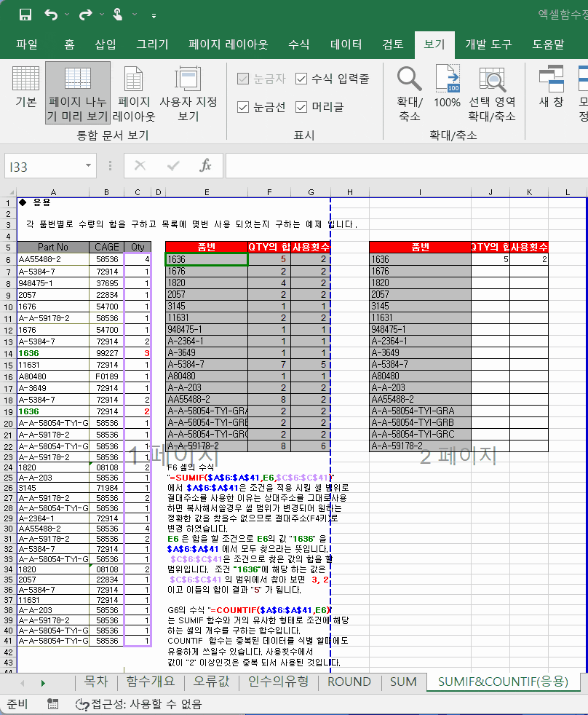The height and width of the screenshot is (715, 588).
Task: Click the Redo arrow icon
Action: [85, 15]
